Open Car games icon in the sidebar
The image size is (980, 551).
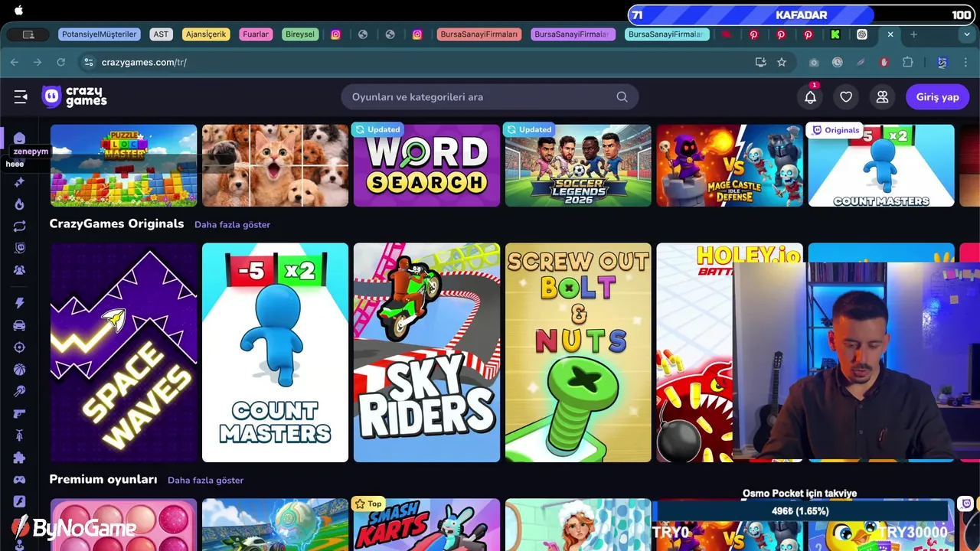pyautogui.click(x=19, y=325)
